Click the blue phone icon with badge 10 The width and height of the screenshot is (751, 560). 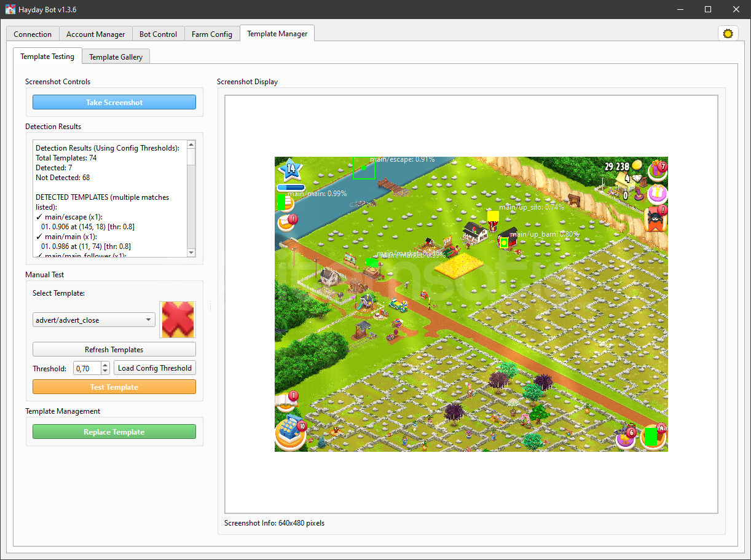point(290,433)
